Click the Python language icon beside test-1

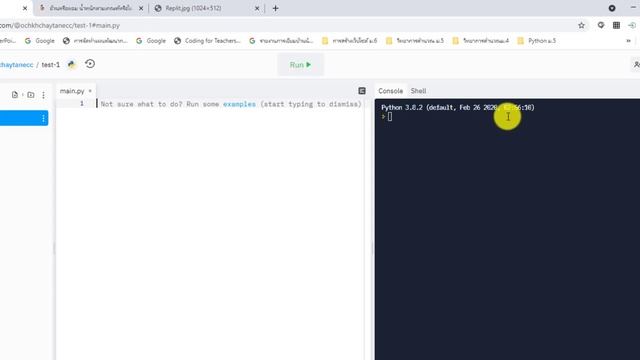point(72,64)
